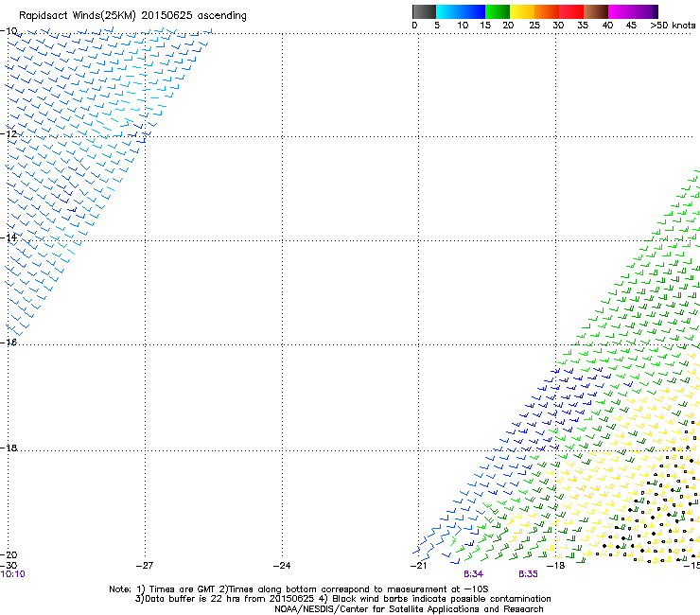Select the '35' color scale label

click(x=583, y=26)
